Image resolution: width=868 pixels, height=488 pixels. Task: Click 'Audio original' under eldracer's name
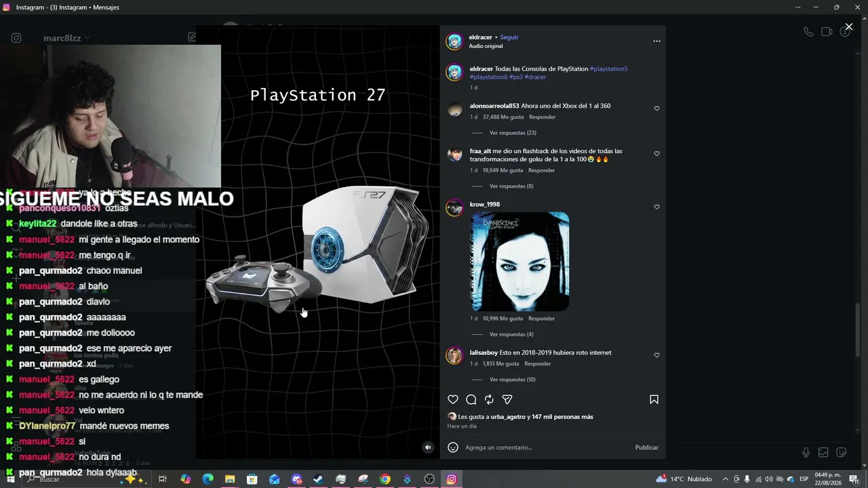tap(486, 46)
